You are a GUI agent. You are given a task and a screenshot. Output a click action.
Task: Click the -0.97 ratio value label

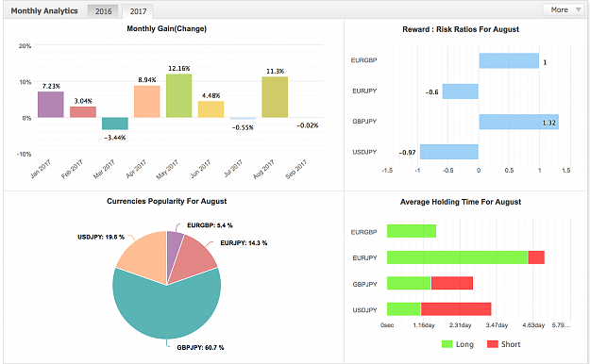point(407,153)
